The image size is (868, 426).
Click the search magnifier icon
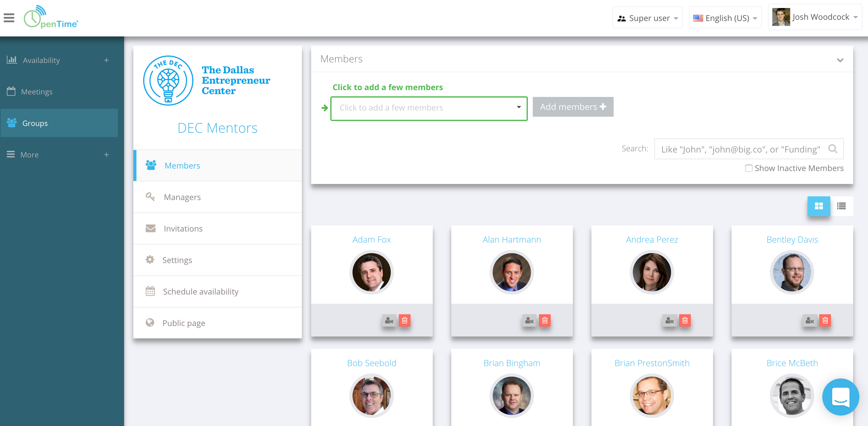[833, 148]
